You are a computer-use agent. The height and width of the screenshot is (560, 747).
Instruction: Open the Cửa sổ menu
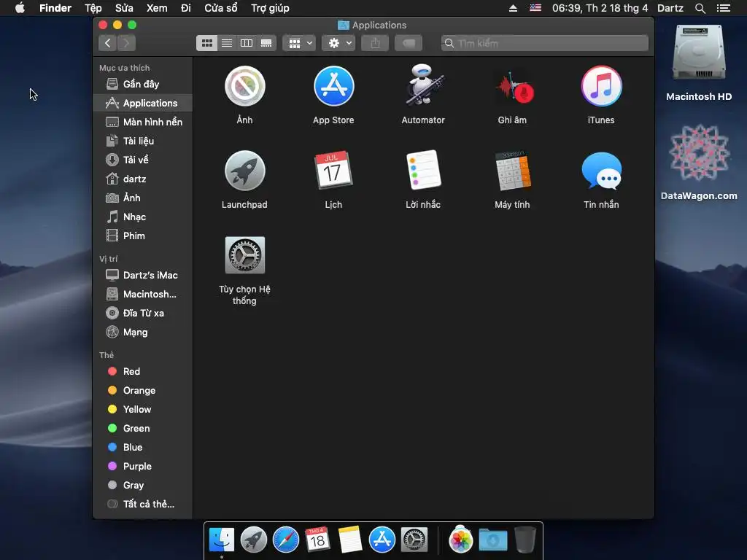coord(220,8)
